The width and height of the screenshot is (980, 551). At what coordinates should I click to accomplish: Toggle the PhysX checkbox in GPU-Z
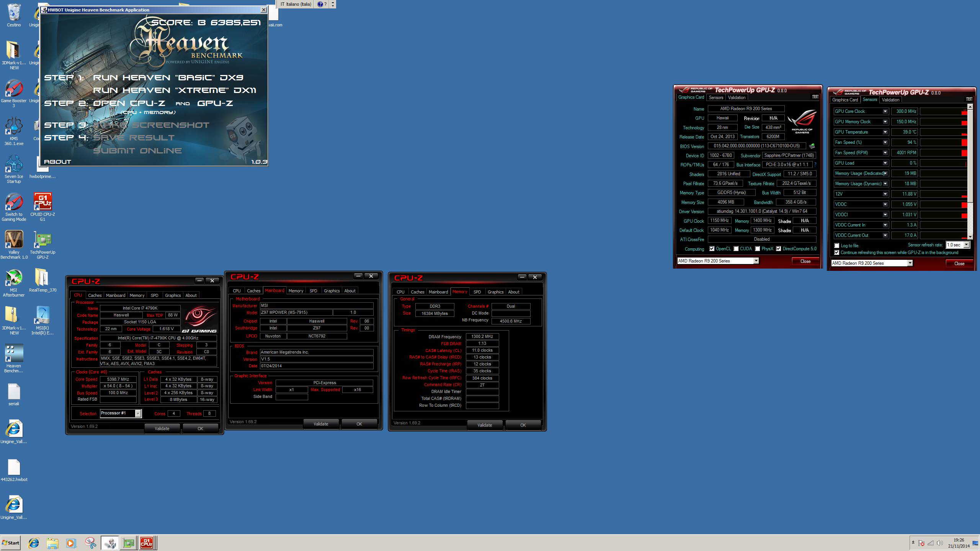[757, 249]
